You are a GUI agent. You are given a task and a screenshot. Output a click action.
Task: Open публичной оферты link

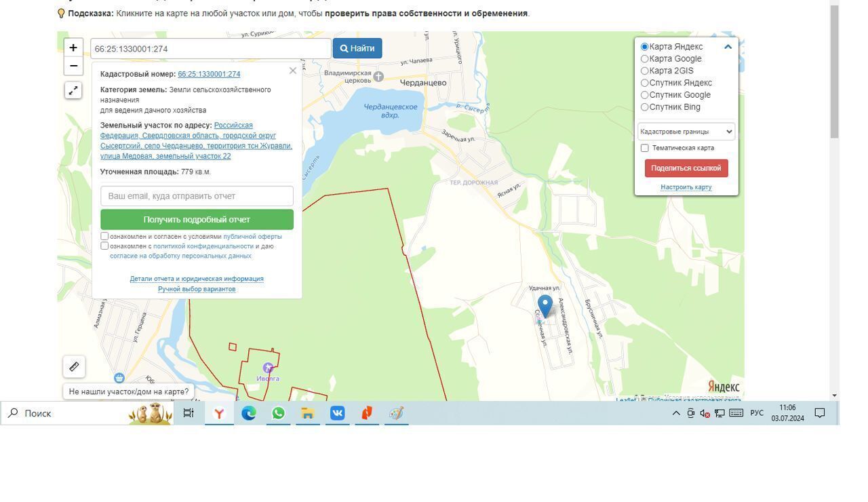[252, 236]
